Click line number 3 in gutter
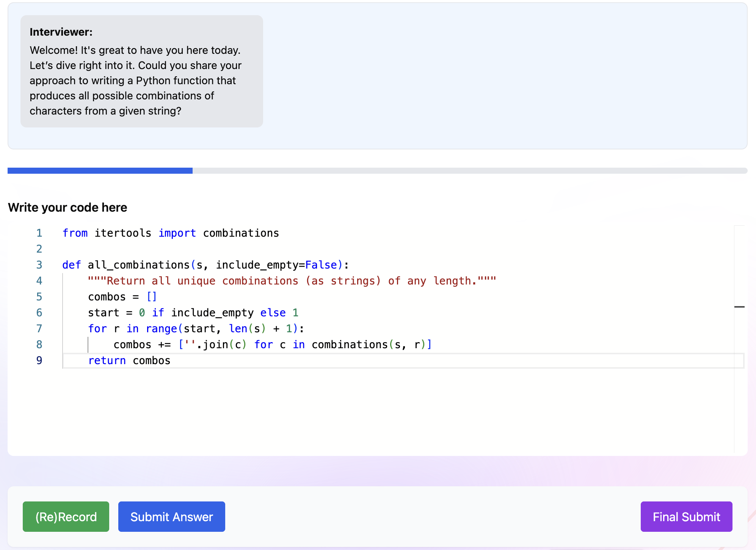This screenshot has height=550, width=756. (39, 265)
